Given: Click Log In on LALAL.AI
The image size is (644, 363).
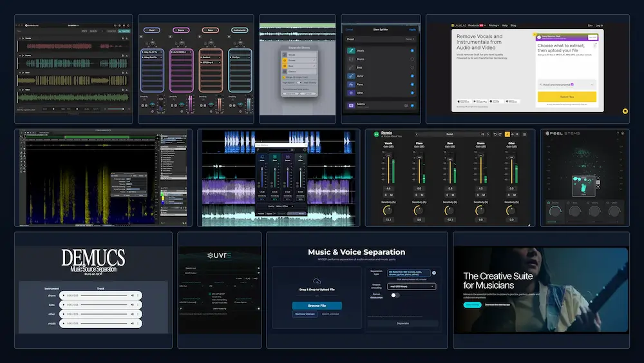Looking at the screenshot, I should click(599, 26).
